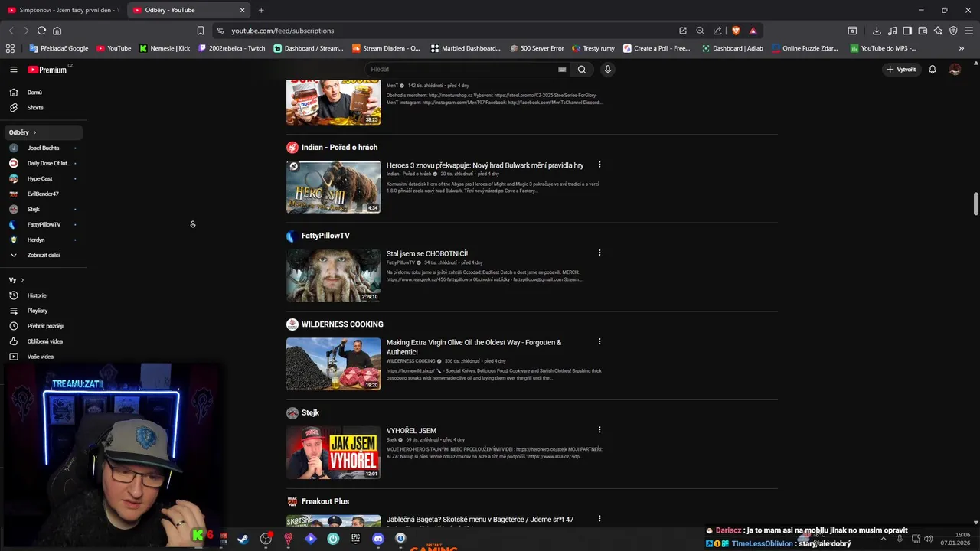Play the JAK JSEM VYHOŘEL thumbnail

(x=333, y=452)
